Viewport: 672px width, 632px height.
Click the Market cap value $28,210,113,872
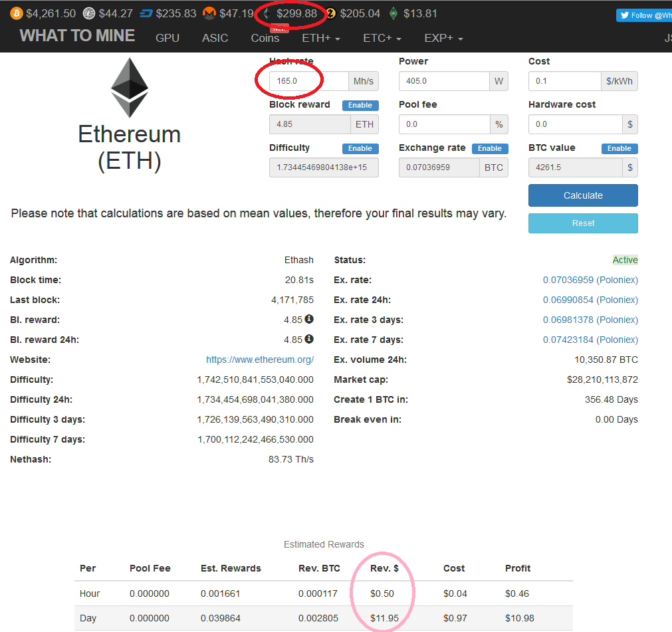tap(602, 379)
